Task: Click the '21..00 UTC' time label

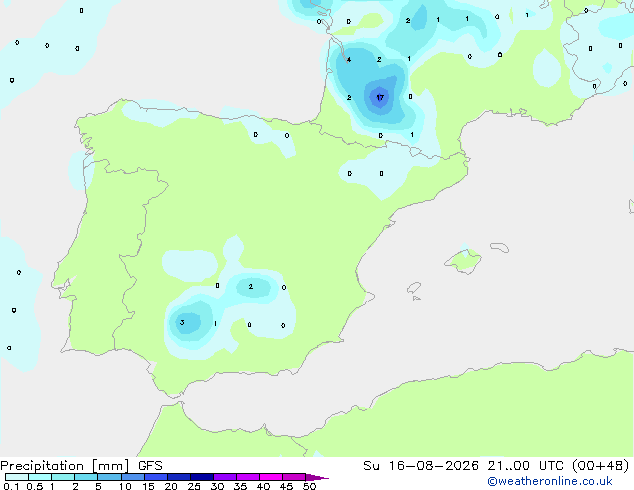Action: point(526,466)
